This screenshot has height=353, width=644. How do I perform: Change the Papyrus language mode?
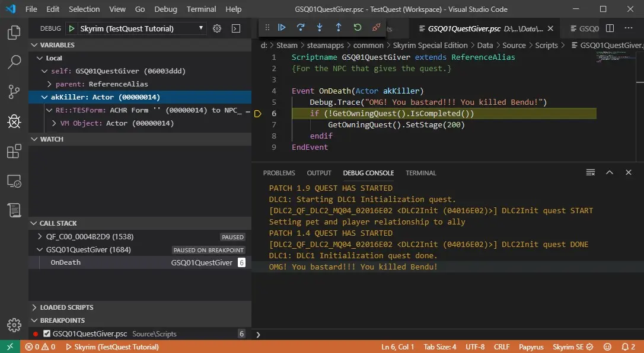coord(531,347)
